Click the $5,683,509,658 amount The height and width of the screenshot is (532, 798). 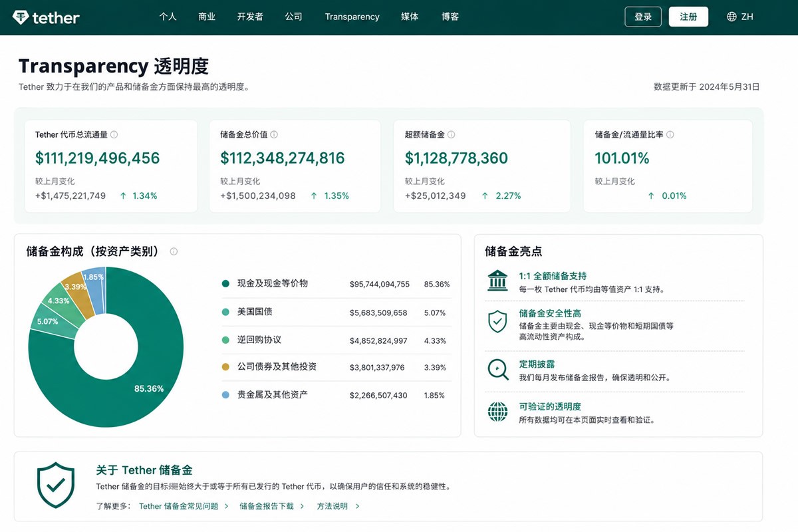[x=378, y=313]
